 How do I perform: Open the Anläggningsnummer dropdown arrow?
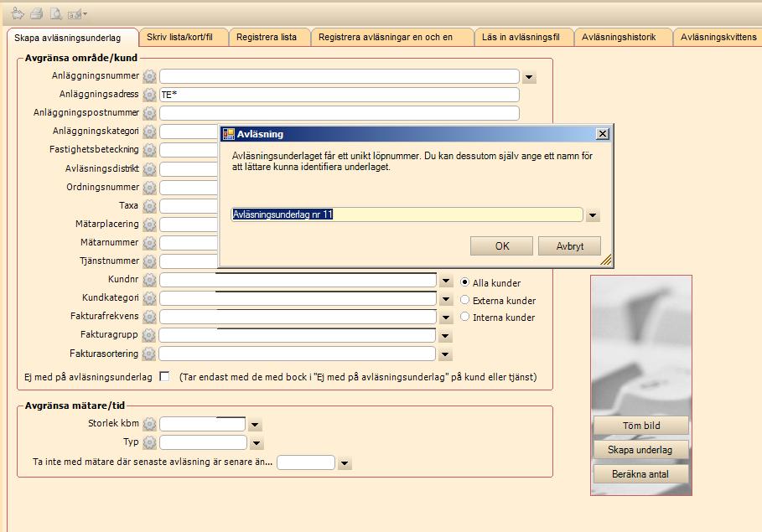(529, 77)
